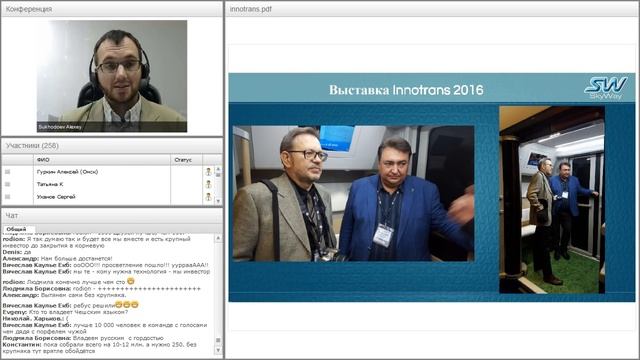Click Людмила Борисовна's plus-signs reply to rodion
Screen dimensions: 640x360
[102, 289]
